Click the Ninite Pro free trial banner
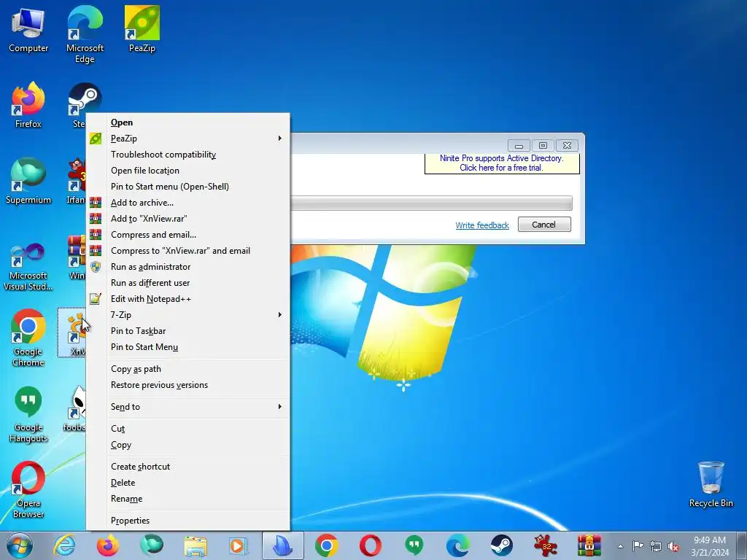The height and width of the screenshot is (560, 747). pos(502,163)
